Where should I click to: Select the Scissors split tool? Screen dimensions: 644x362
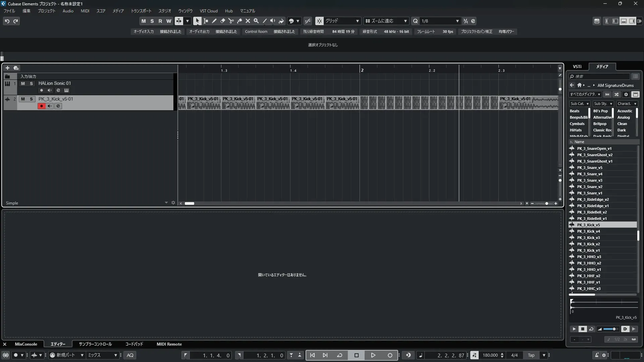pos(231,21)
